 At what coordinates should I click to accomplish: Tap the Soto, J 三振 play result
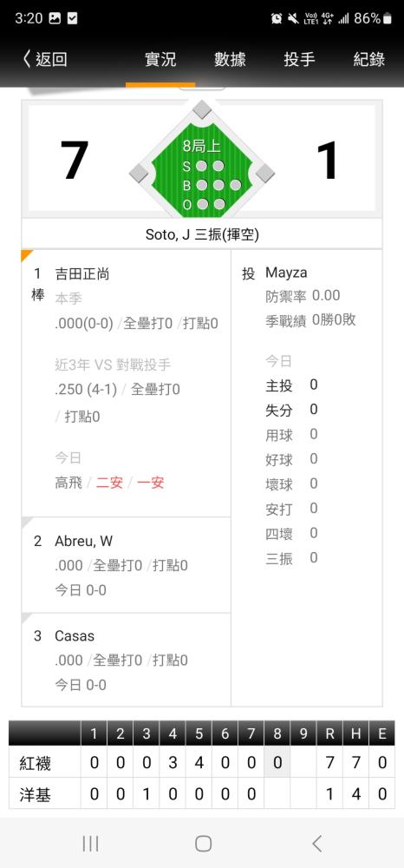pos(202,234)
